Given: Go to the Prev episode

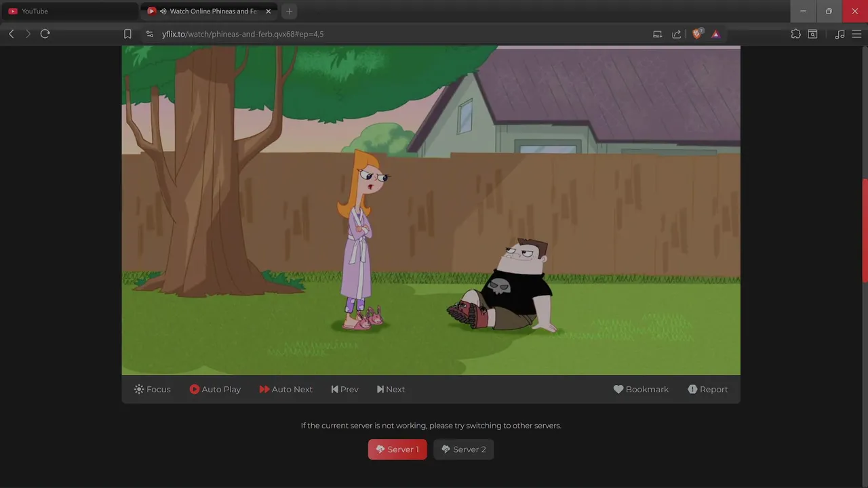Looking at the screenshot, I should coord(345,389).
